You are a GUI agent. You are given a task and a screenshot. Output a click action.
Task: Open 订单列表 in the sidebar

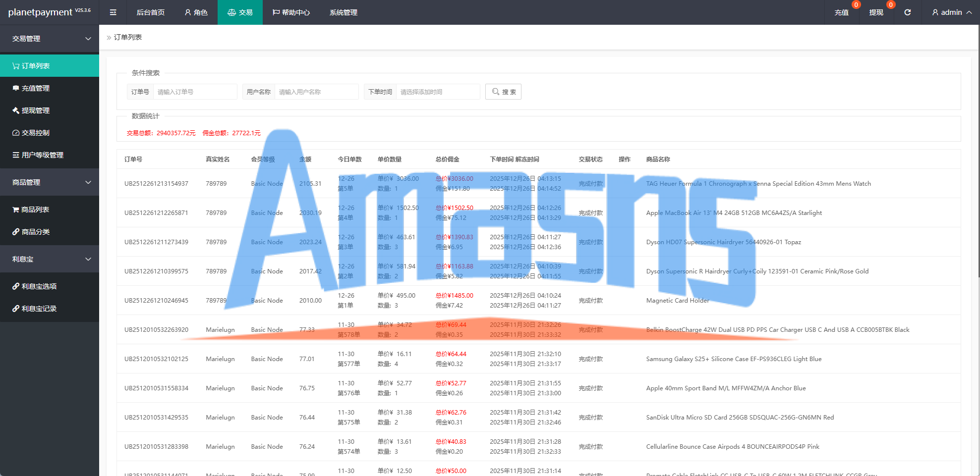(x=50, y=66)
